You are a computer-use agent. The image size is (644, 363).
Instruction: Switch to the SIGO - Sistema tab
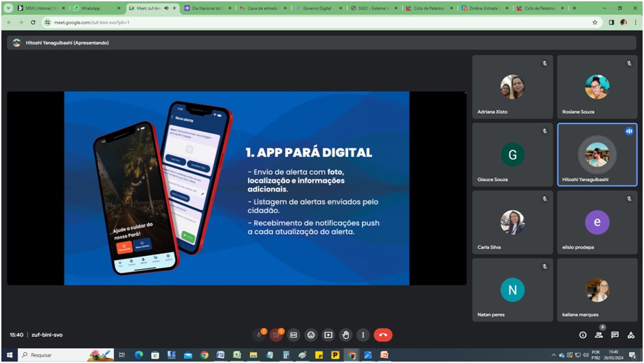(373, 8)
